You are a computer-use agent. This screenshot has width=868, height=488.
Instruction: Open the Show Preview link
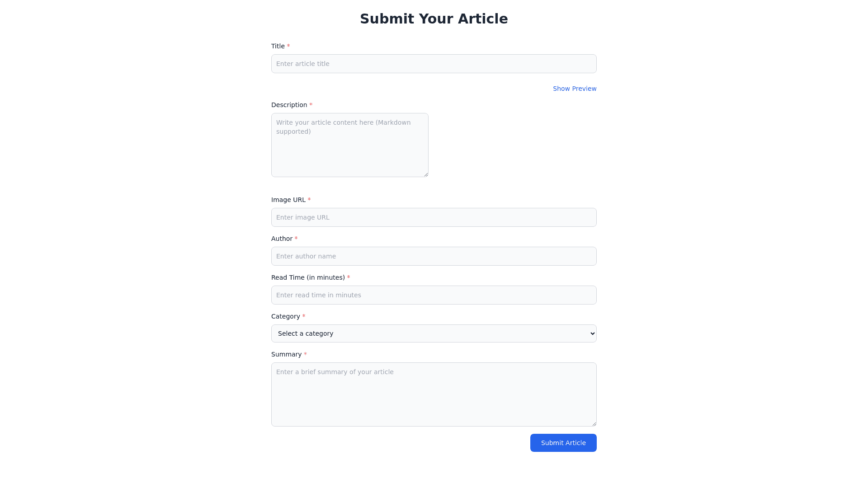pyautogui.click(x=574, y=89)
